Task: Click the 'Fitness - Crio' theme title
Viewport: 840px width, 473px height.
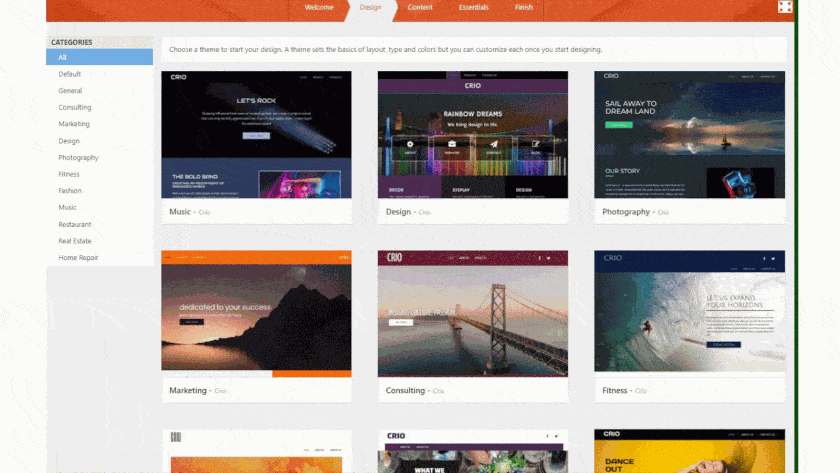Action: coord(624,391)
